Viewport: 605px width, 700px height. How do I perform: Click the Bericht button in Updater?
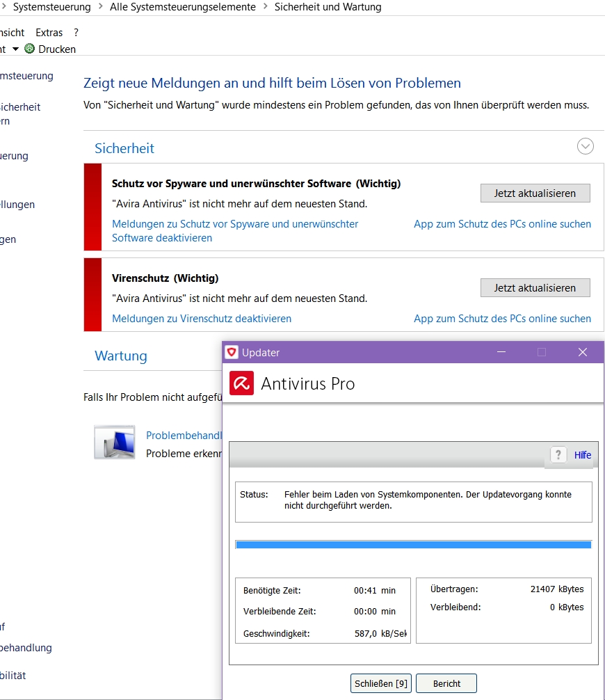click(x=446, y=683)
